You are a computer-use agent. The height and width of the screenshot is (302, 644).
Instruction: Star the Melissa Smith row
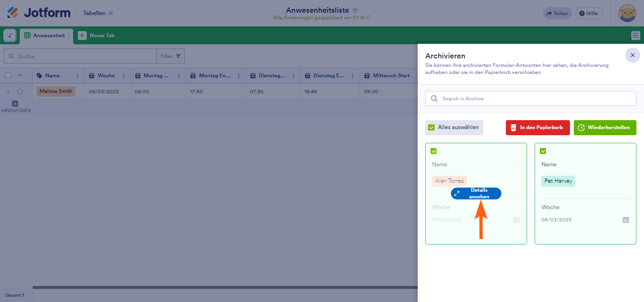click(x=20, y=91)
